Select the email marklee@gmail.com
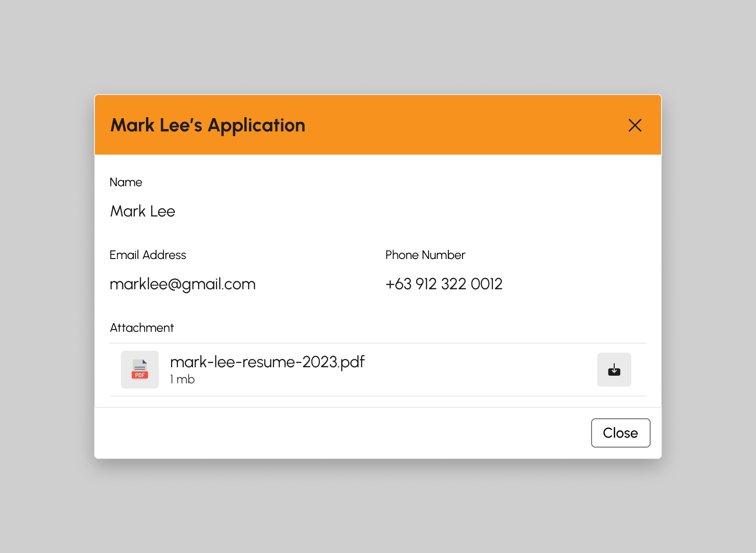The height and width of the screenshot is (553, 756). [182, 284]
